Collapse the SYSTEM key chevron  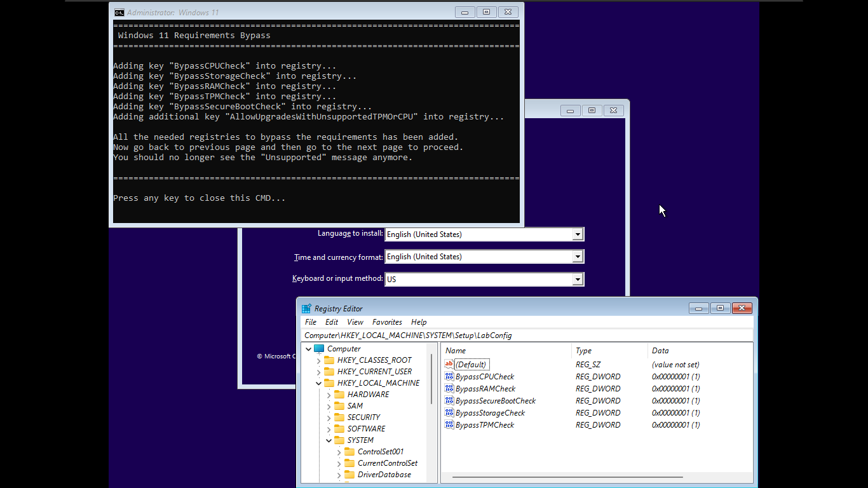coord(329,440)
